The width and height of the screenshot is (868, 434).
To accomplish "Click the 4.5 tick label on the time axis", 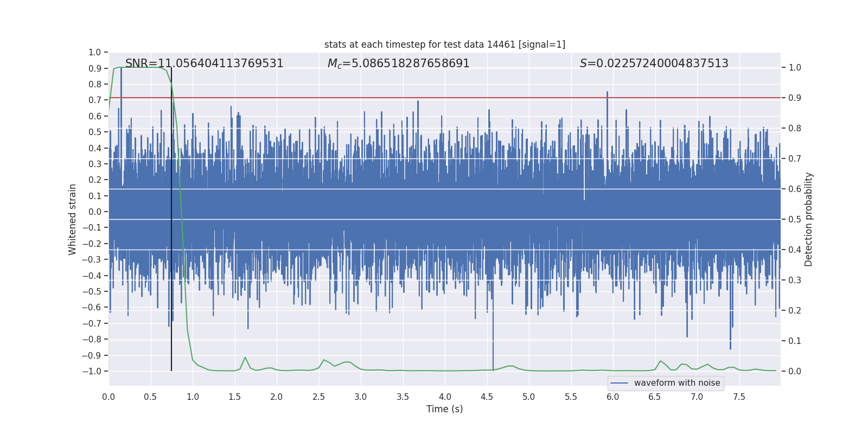I will tap(487, 397).
